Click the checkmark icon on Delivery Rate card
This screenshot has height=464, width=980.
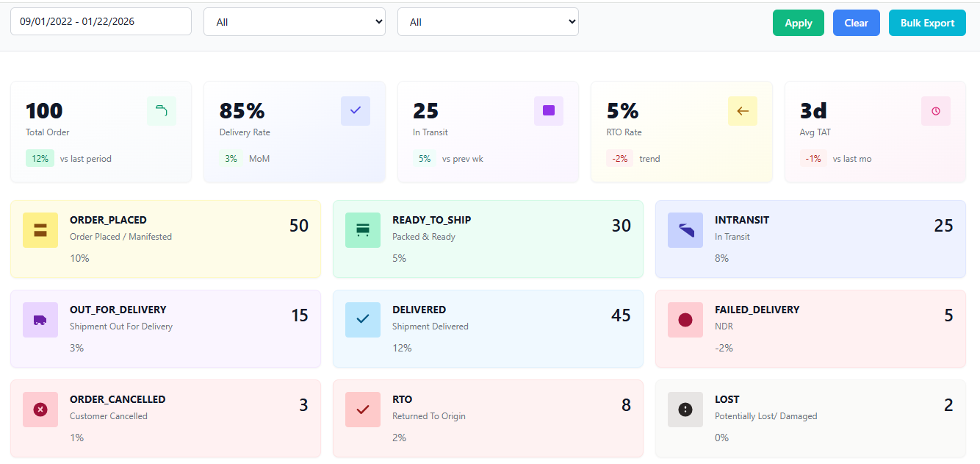tap(356, 111)
